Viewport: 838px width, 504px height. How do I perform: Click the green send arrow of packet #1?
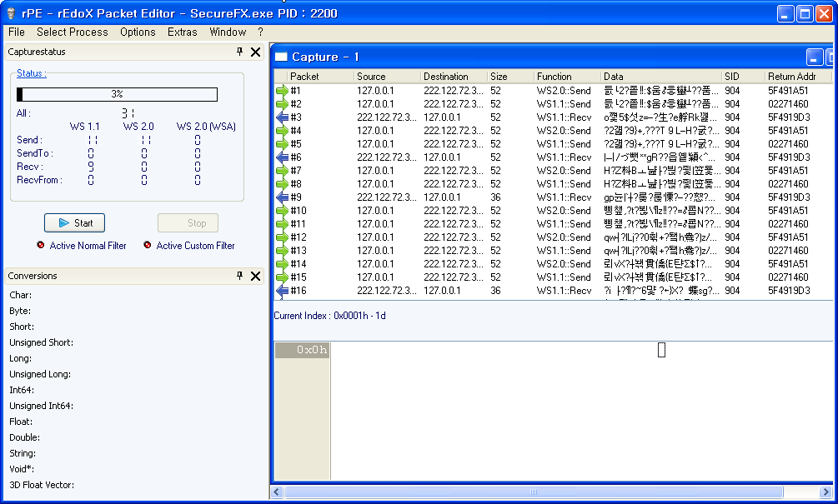tap(282, 91)
